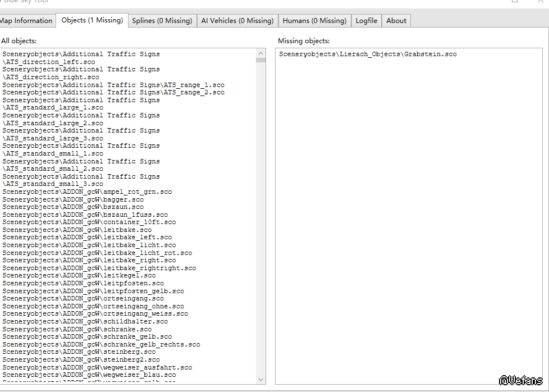This screenshot has width=549, height=392.
Task: Select missing object Grabstein.sco entry
Action: click(x=368, y=54)
